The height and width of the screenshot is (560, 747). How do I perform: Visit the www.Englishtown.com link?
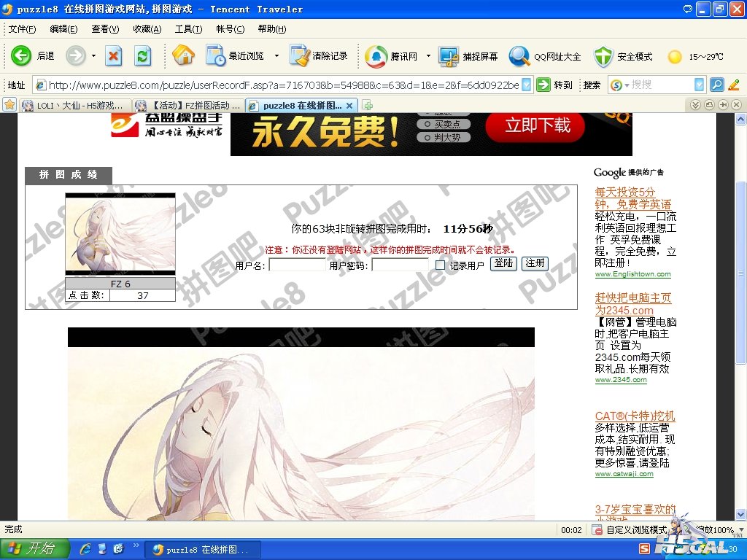click(633, 274)
